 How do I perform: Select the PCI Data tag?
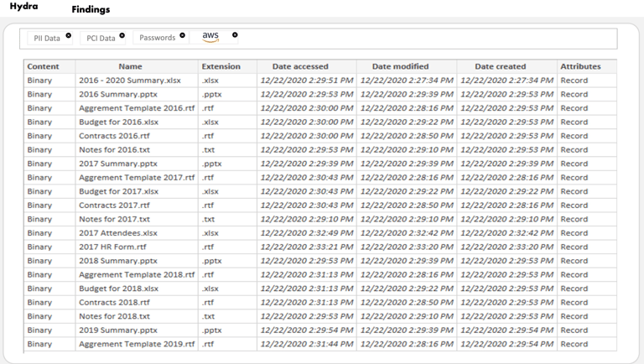101,39
